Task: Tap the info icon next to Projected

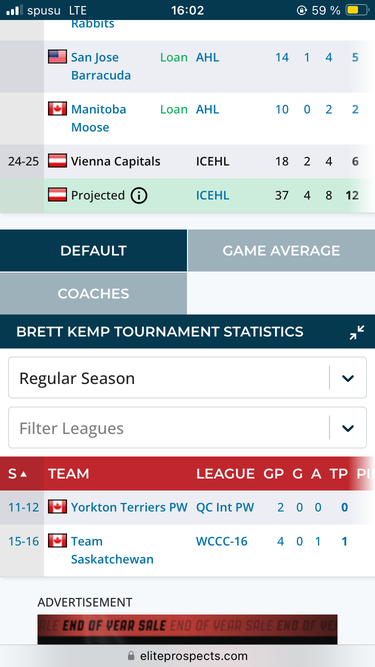Action: [139, 196]
